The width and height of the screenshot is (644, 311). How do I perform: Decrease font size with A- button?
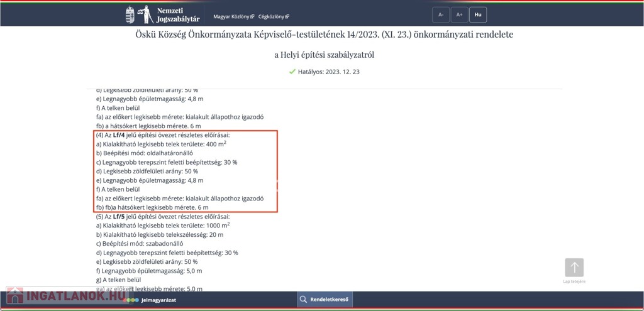441,14
